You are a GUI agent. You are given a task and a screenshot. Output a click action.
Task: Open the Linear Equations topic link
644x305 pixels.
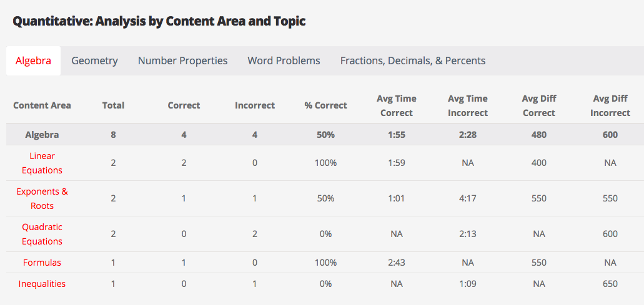(42, 163)
